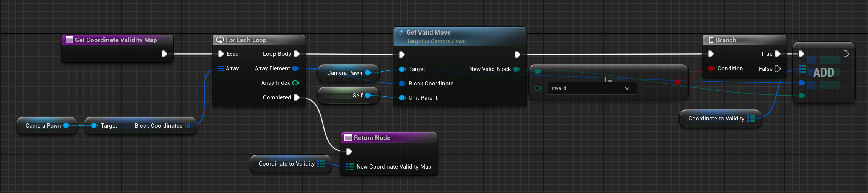The image size is (868, 193).
Task: Click Get Coordinate Validity Map node icon
Action: click(69, 40)
